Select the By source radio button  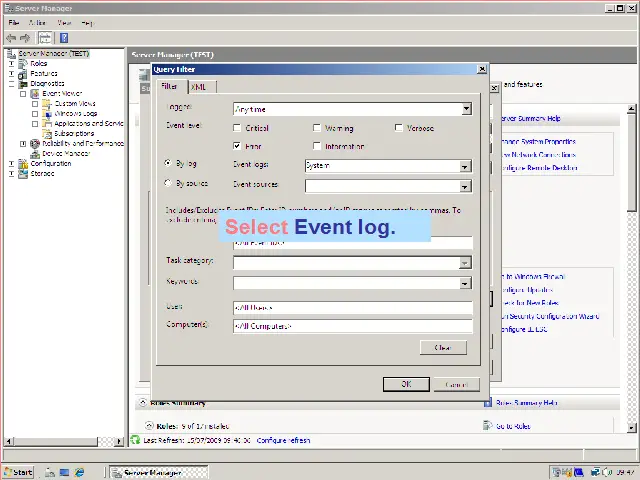[x=167, y=183]
